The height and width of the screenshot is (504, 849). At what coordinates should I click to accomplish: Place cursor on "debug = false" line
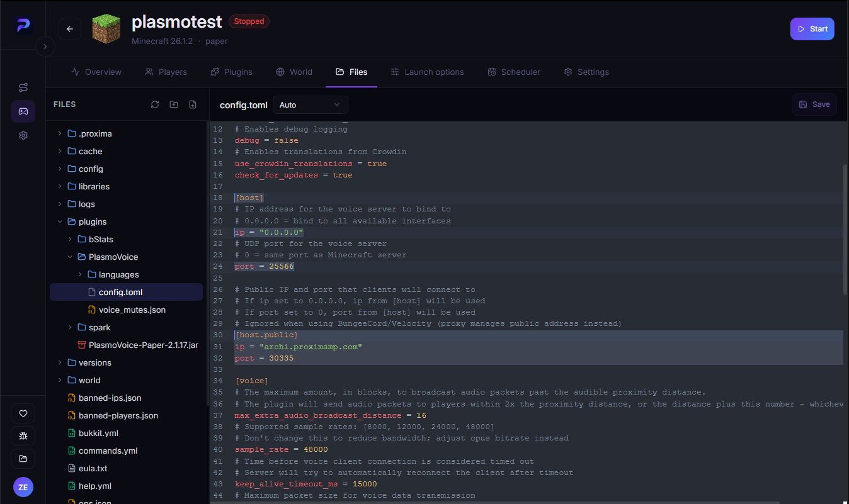click(266, 140)
